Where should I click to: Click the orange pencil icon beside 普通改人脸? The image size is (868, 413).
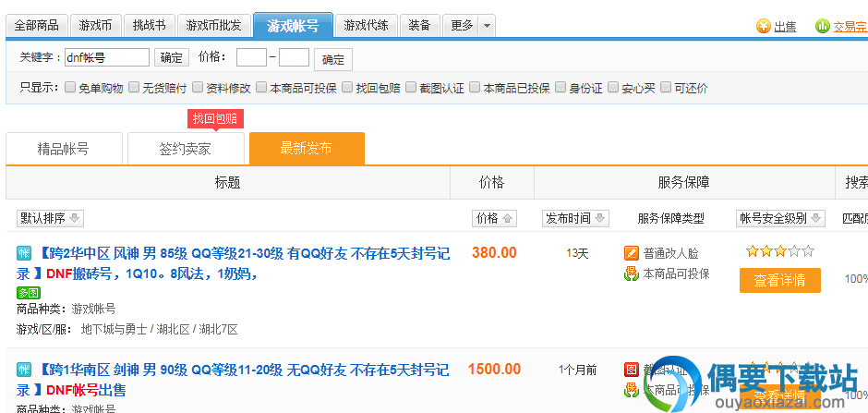point(631,253)
